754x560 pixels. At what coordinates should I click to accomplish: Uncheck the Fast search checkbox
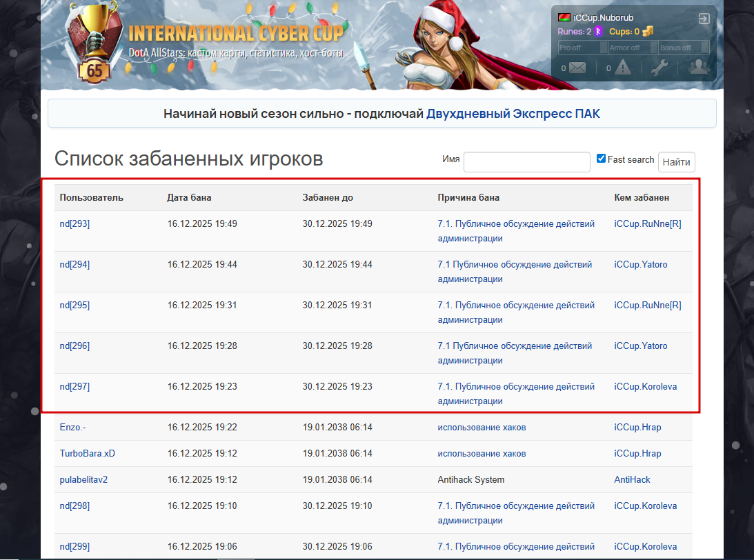601,159
